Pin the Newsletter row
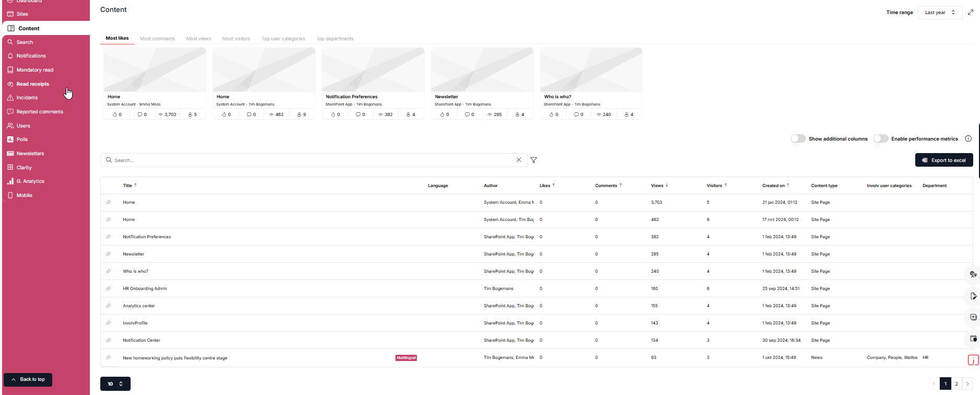 (x=108, y=254)
